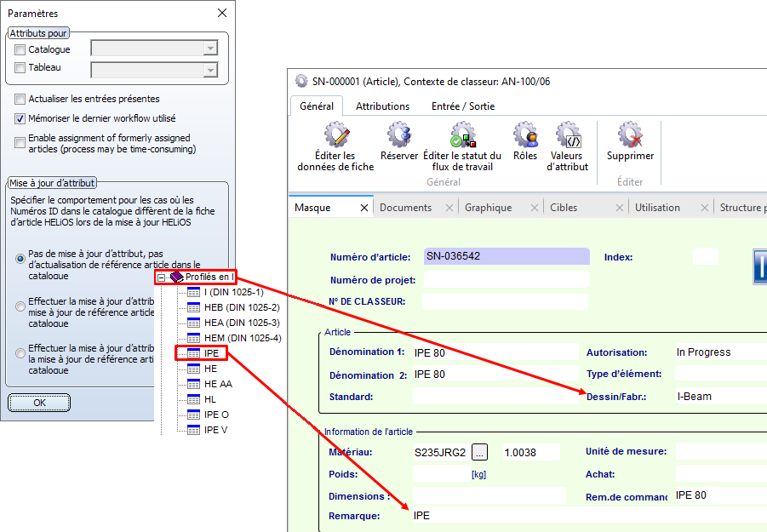Click the Masque tab label
This screenshot has width=767, height=532.
(312, 208)
